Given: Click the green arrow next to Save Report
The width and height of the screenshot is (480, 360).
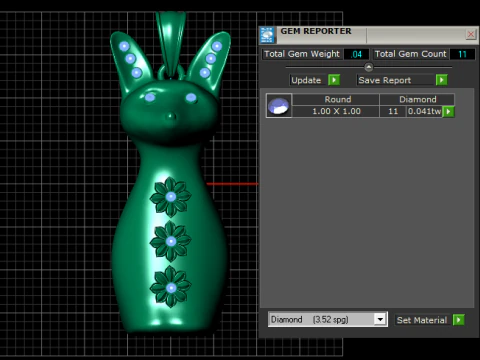Looking at the screenshot, I should (x=441, y=80).
